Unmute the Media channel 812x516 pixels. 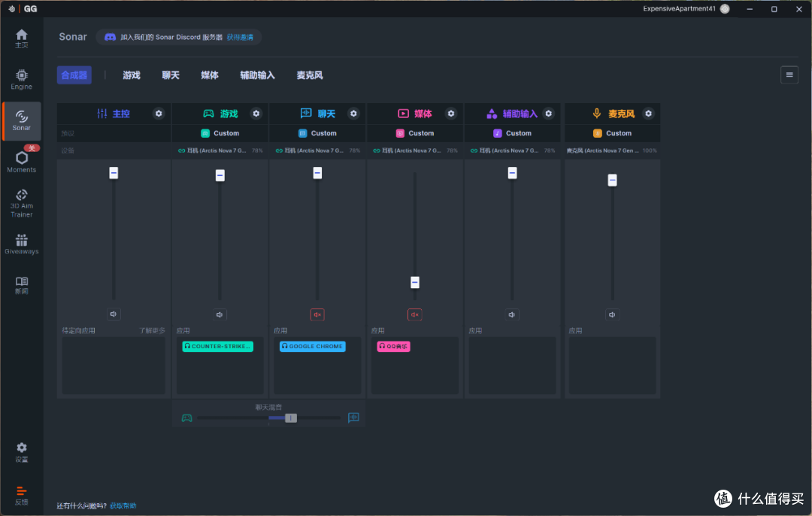(x=414, y=314)
